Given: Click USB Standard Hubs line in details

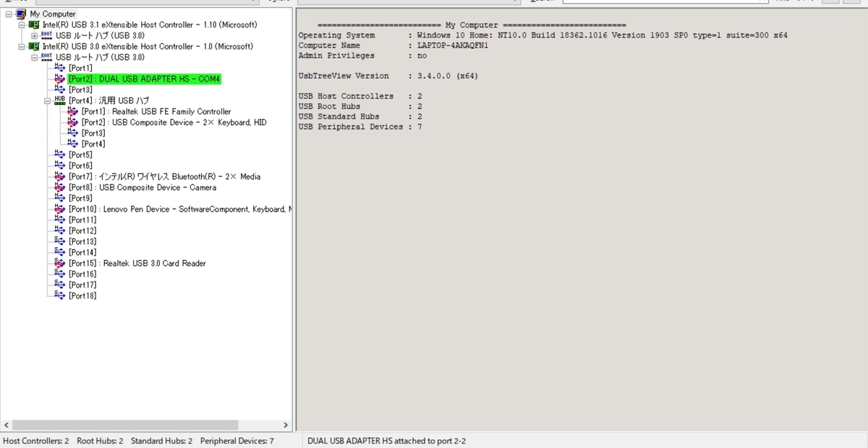Looking at the screenshot, I should click(x=360, y=116).
